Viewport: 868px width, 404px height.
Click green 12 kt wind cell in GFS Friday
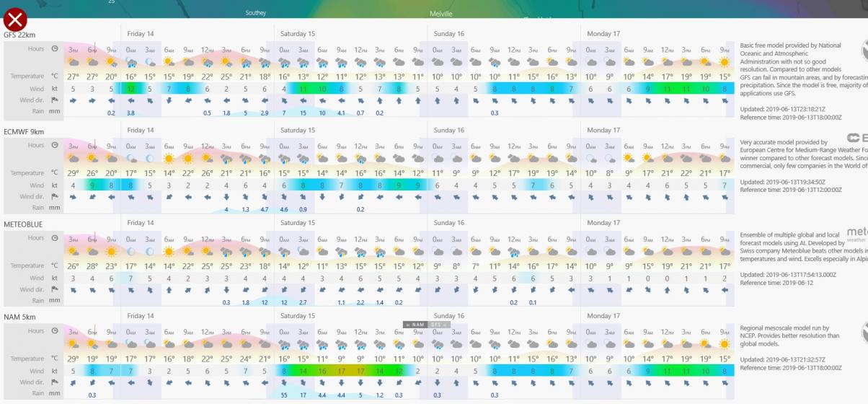(130, 89)
